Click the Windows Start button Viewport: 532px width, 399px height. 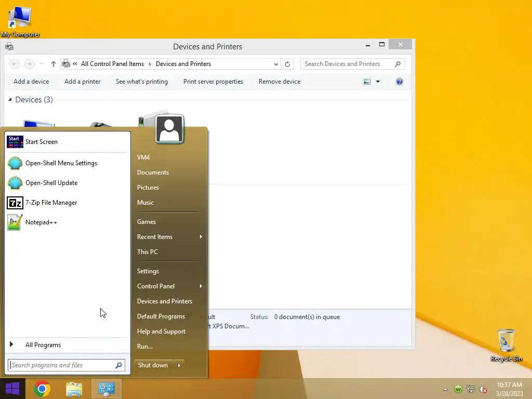tap(12, 389)
